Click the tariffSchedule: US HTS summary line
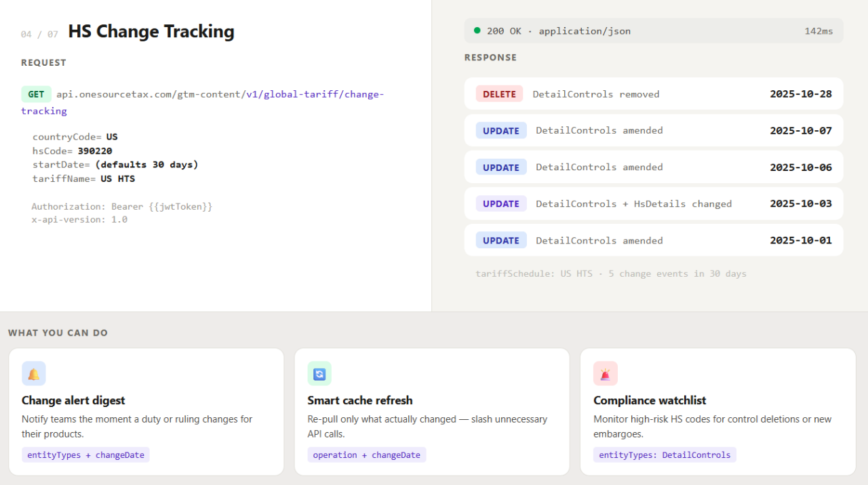The width and height of the screenshot is (868, 485). (611, 274)
